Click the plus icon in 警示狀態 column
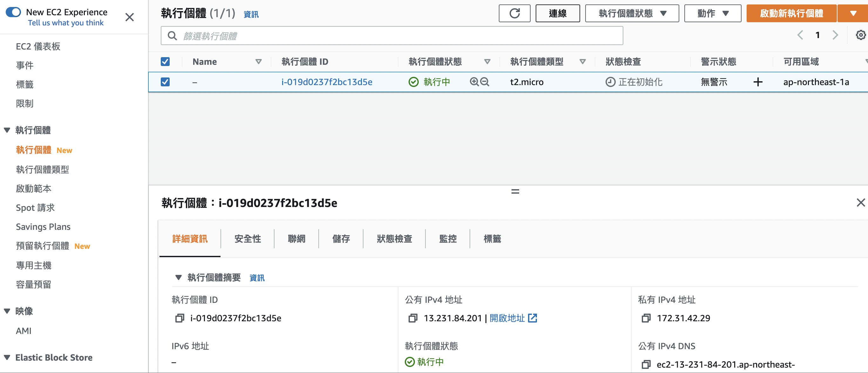Screen dimensions: 868x373 click(x=758, y=82)
